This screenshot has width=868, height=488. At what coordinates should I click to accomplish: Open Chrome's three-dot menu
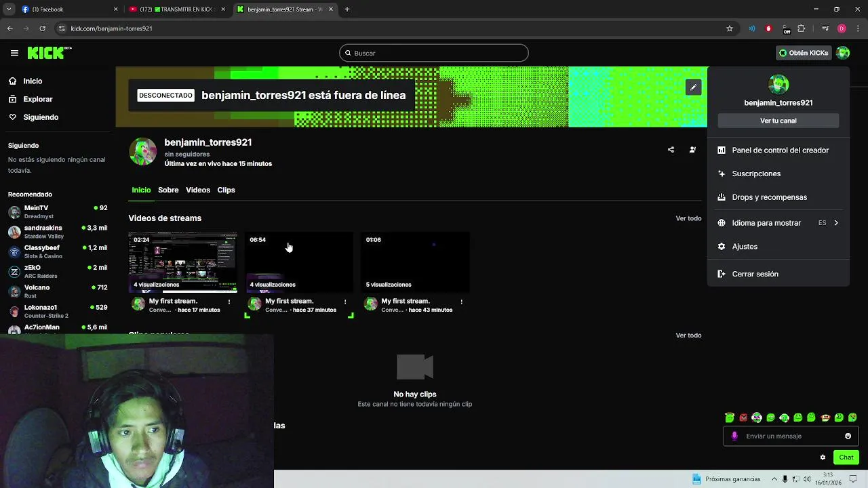click(x=858, y=28)
